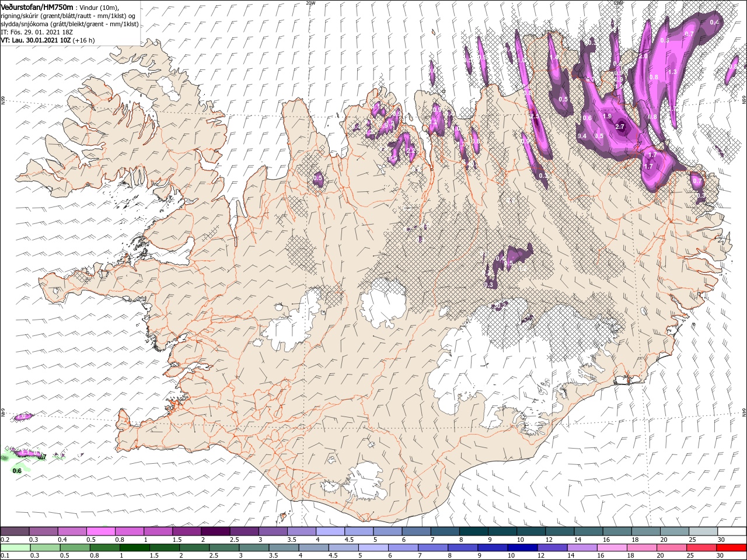Select the rain legend swatch between 0.1 and 0.3
This screenshot has height=560, width=747.
pyautogui.click(x=15, y=548)
